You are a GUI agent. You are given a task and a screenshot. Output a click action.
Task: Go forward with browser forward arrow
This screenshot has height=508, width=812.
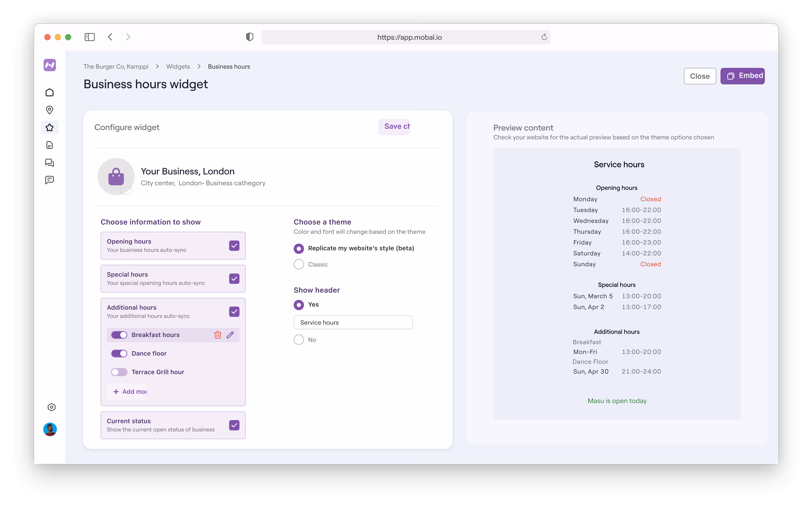pyautogui.click(x=128, y=37)
